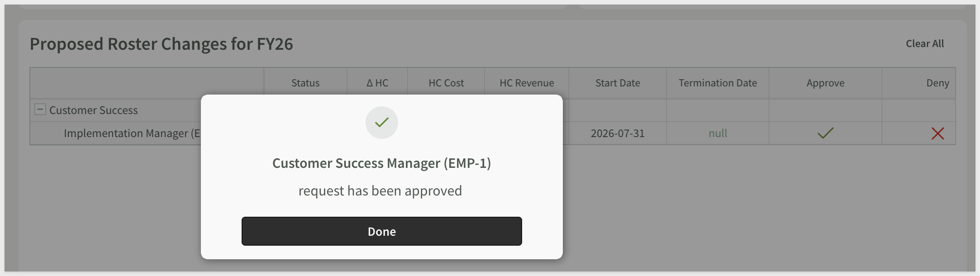
Task: Click the green checkmark success icon
Action: [381, 123]
